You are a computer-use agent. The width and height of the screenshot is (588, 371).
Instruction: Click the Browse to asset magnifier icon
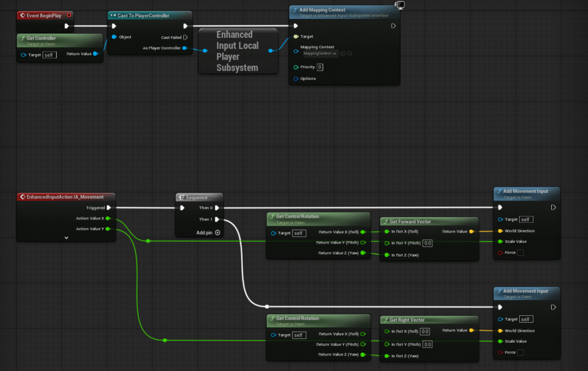tap(350, 53)
